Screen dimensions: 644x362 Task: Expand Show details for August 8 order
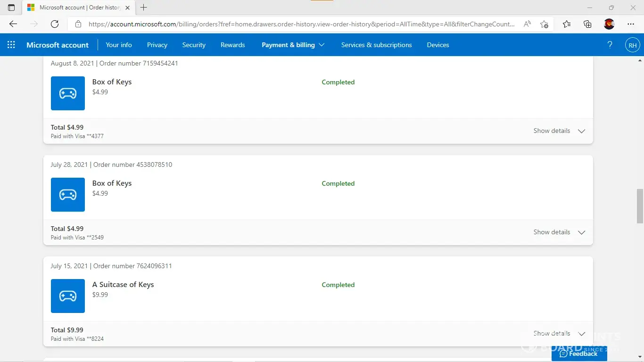click(559, 131)
